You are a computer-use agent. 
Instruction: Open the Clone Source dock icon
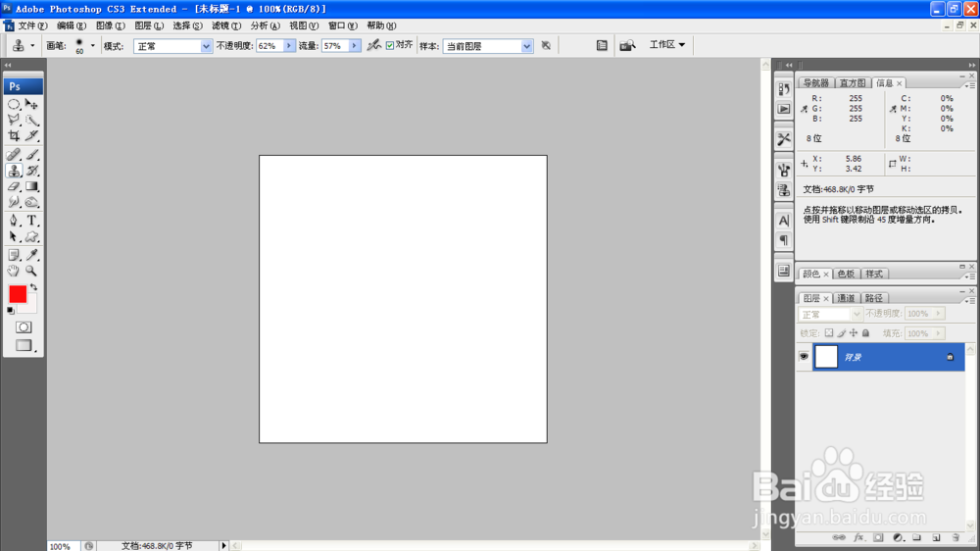coord(784,189)
